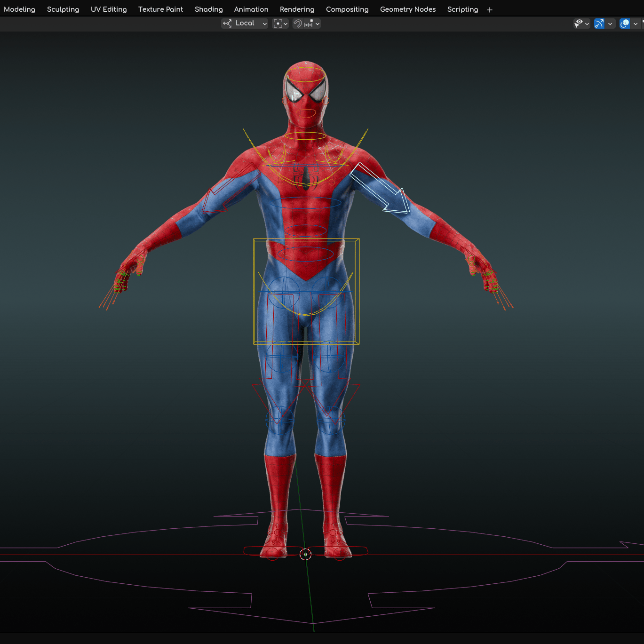
Task: Switch to the Animation workspace
Action: tap(251, 9)
